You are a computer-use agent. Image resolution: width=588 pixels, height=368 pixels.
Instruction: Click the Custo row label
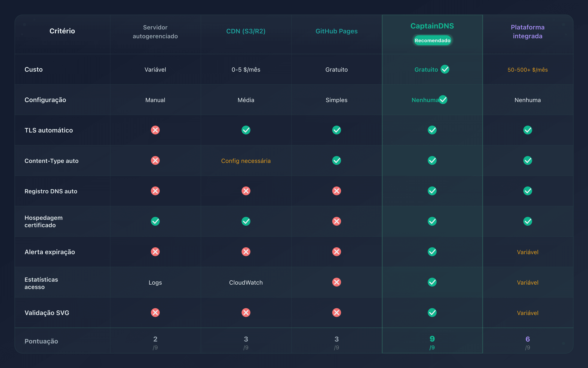click(33, 69)
